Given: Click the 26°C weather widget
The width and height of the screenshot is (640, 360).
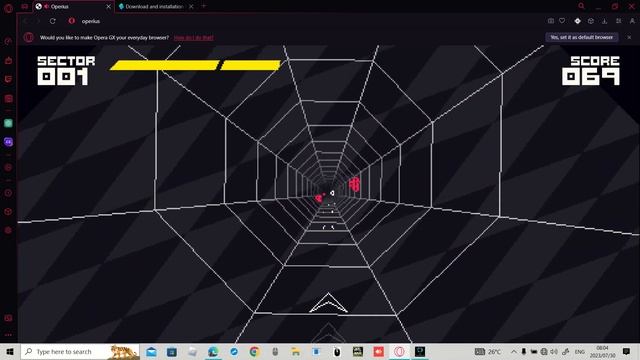Looking at the screenshot, I should pos(488,351).
